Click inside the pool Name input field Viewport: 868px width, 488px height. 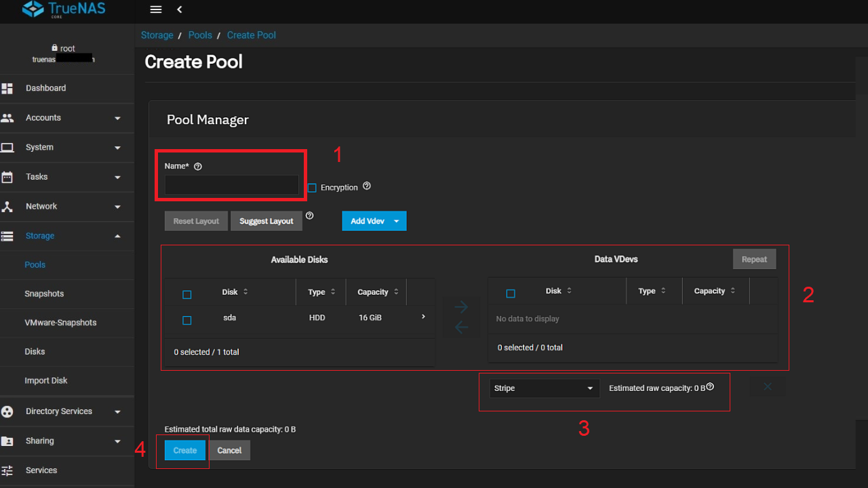tap(231, 184)
